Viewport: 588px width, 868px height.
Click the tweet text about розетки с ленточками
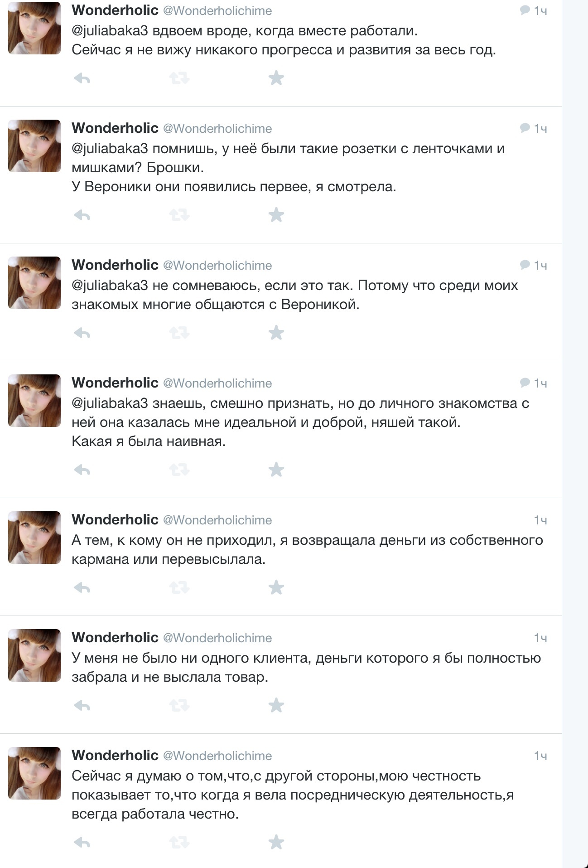point(288,168)
